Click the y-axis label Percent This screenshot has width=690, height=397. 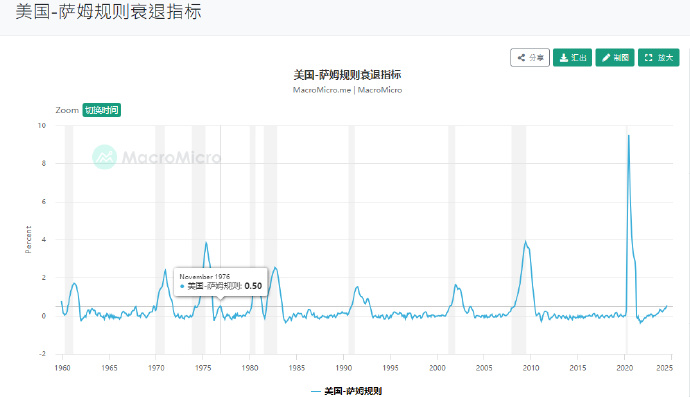[28, 239]
